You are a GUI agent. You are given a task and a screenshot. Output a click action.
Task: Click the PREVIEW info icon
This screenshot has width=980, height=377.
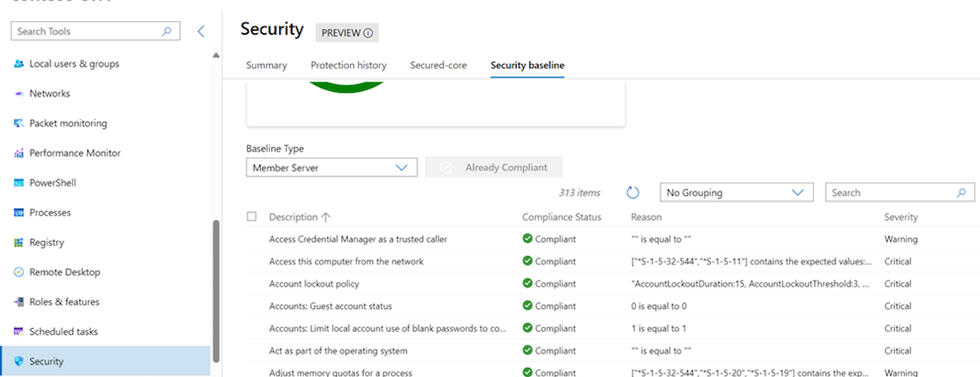point(368,33)
